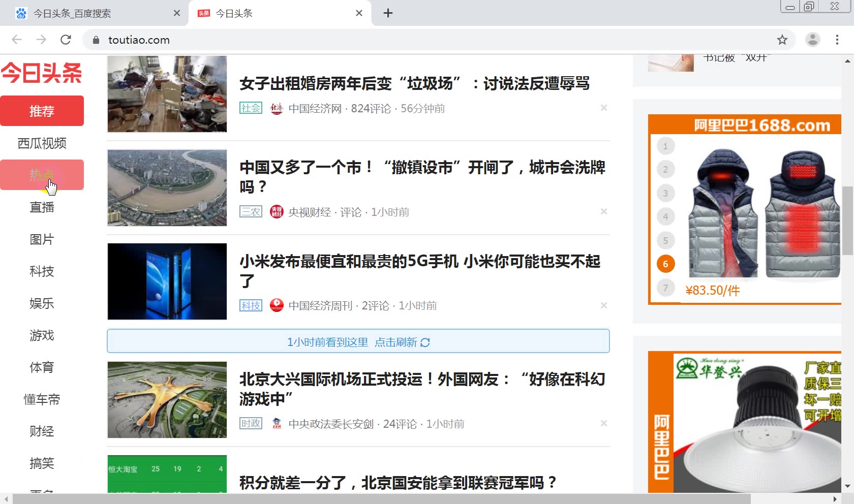Bookmark this page with the star icon
This screenshot has height=504, width=854.
(782, 40)
